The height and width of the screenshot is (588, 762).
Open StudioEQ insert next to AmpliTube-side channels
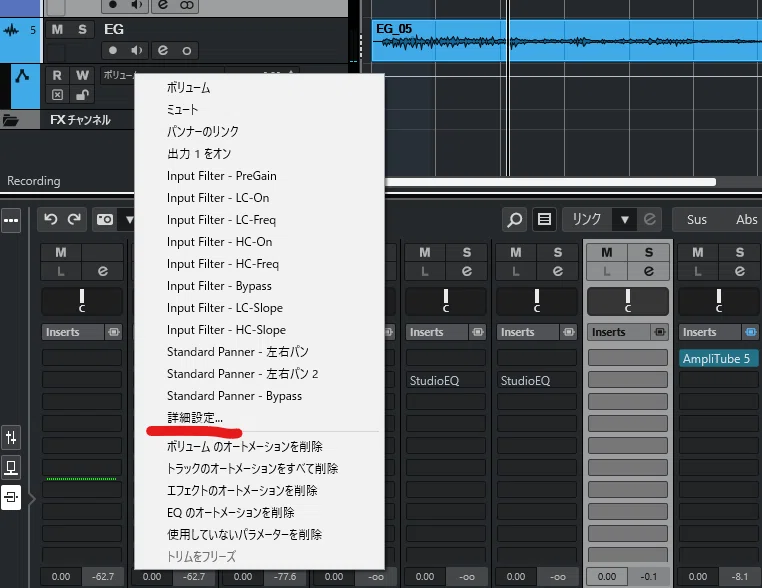pyautogui.click(x=536, y=380)
